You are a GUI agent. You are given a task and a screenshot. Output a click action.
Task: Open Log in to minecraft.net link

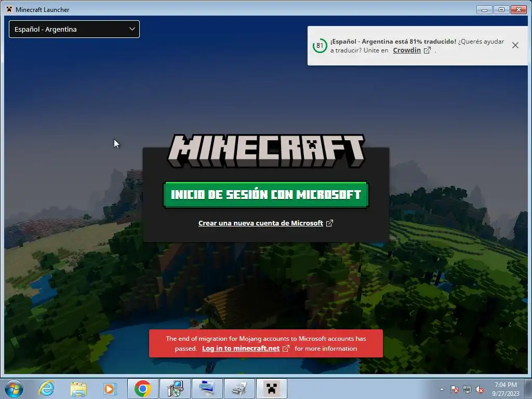241,349
